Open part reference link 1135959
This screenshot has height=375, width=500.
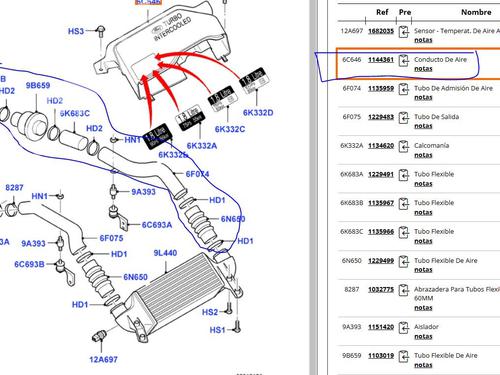point(381,88)
